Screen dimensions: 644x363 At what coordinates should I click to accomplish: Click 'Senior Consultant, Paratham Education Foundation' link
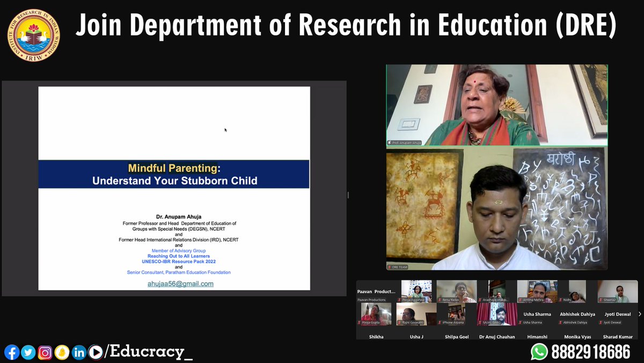coord(179,272)
